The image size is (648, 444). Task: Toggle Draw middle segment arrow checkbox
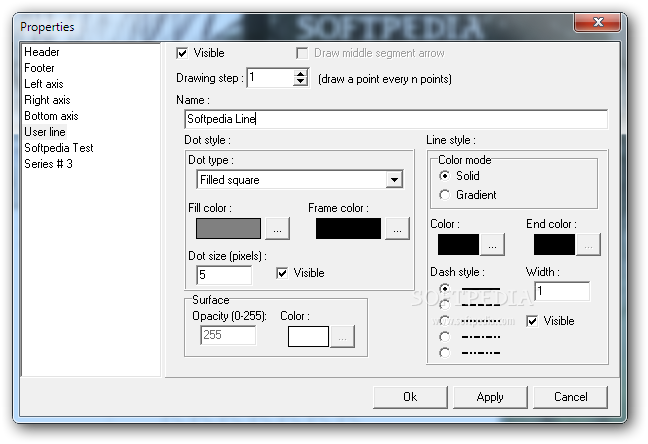(302, 53)
